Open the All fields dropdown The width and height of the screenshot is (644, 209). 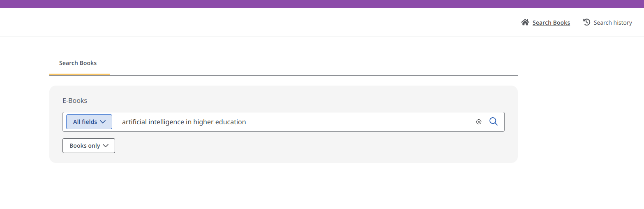(89, 122)
